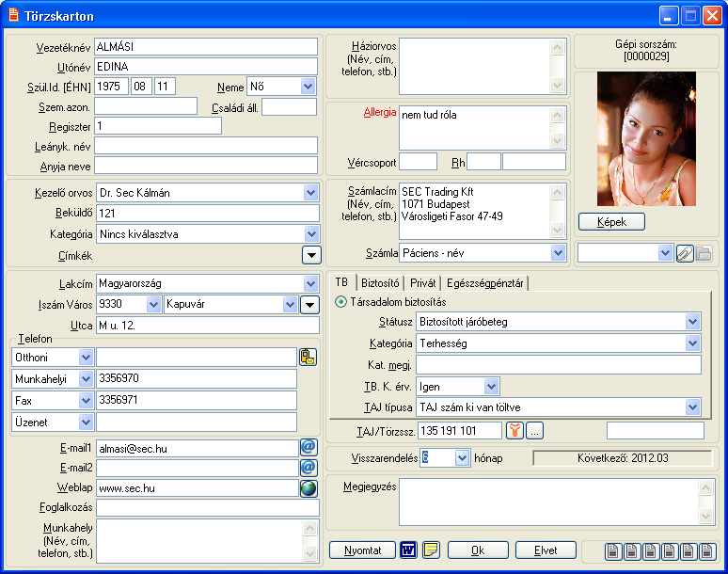Open the Weblap address with the globe icon

pyautogui.click(x=309, y=488)
